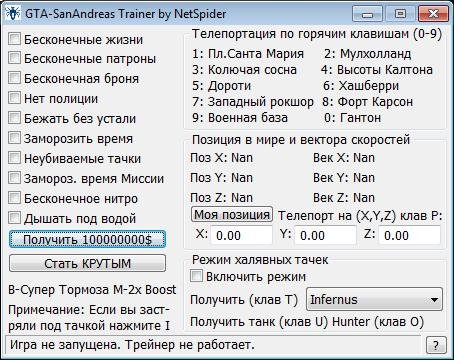Click the Z coordinate input field

pyautogui.click(x=409, y=235)
